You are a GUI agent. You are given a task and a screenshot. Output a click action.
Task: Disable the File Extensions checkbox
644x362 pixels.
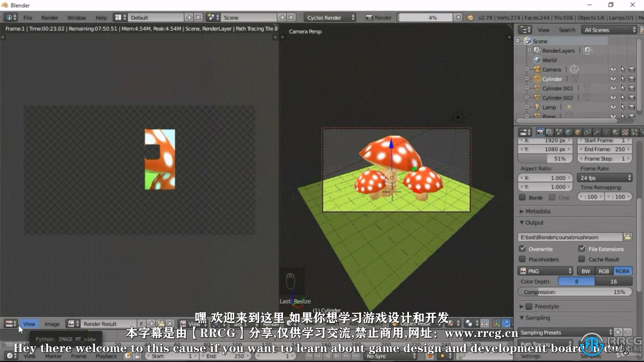[582, 249]
